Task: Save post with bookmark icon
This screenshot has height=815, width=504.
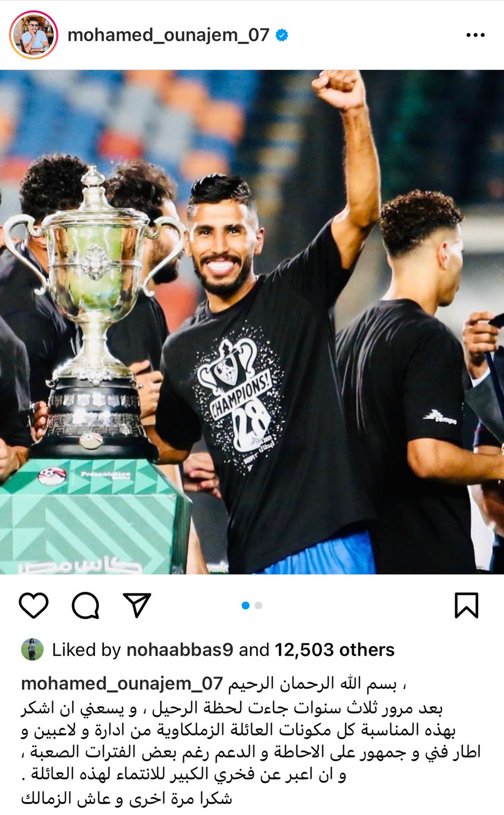Action: pyautogui.click(x=466, y=605)
